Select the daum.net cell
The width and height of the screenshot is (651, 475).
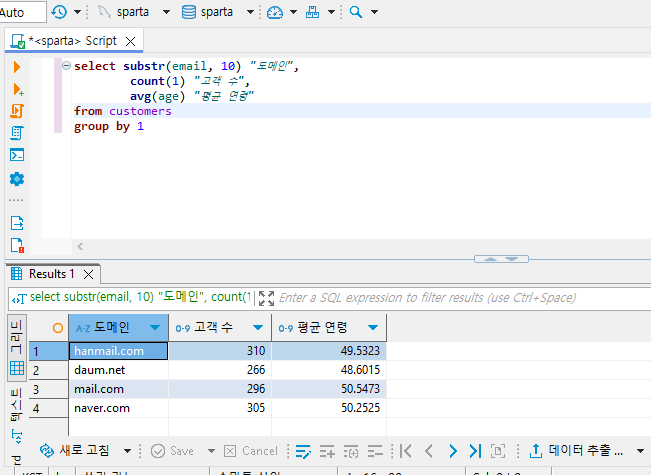pyautogui.click(x=118, y=370)
